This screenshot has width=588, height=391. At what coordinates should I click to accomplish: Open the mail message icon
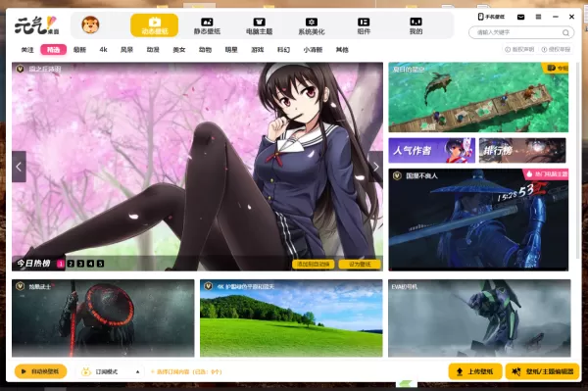(521, 17)
